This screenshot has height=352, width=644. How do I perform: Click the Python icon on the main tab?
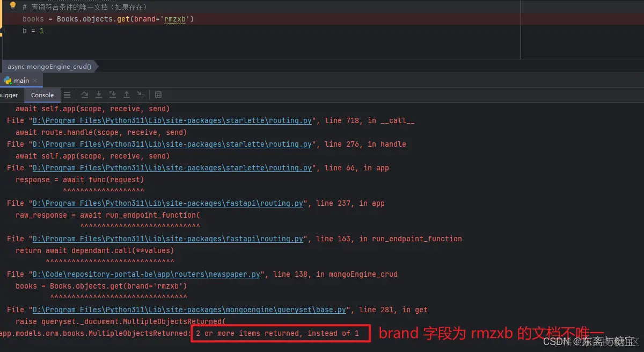tap(8, 80)
